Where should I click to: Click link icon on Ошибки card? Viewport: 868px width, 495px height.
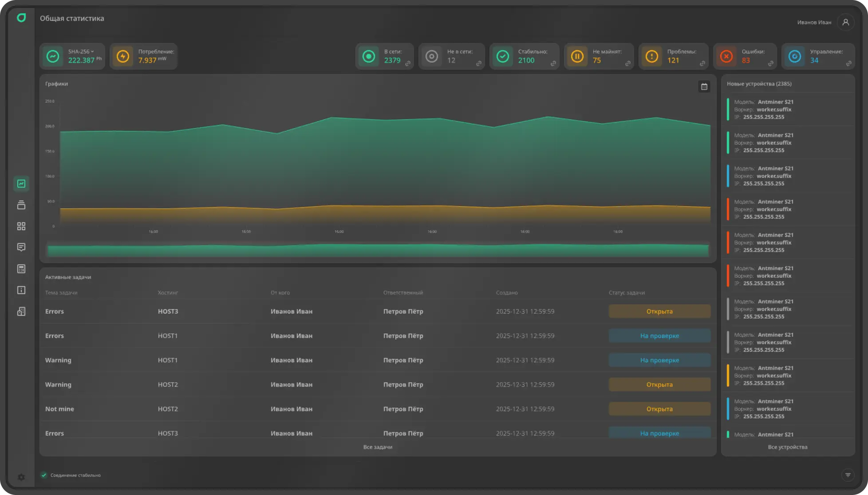[771, 64]
